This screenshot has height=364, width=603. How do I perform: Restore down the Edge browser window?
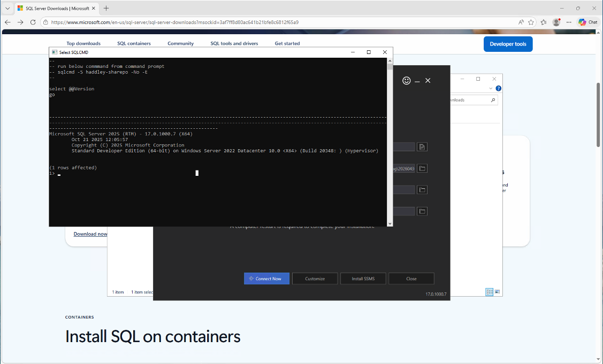[x=578, y=8]
